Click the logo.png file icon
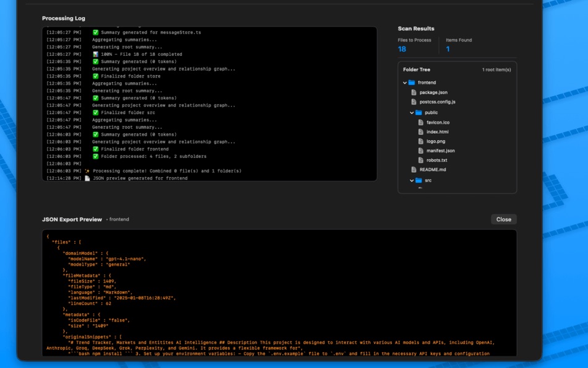This screenshot has width=588, height=368. coord(420,141)
